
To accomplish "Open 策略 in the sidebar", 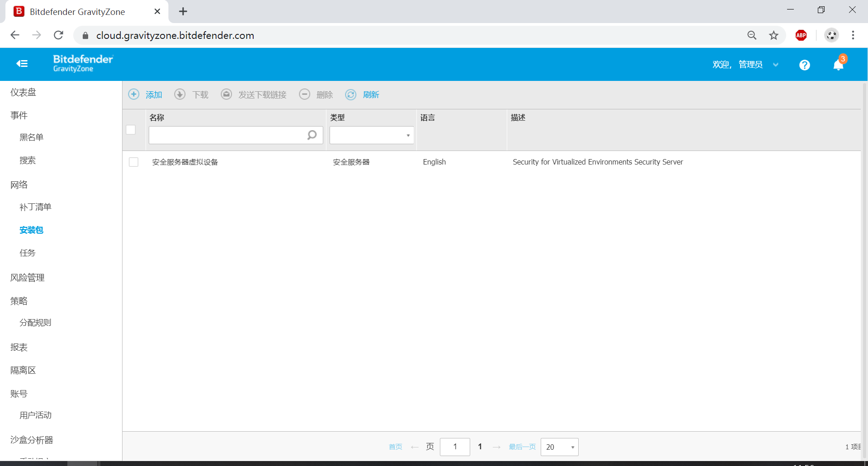I will click(x=19, y=301).
